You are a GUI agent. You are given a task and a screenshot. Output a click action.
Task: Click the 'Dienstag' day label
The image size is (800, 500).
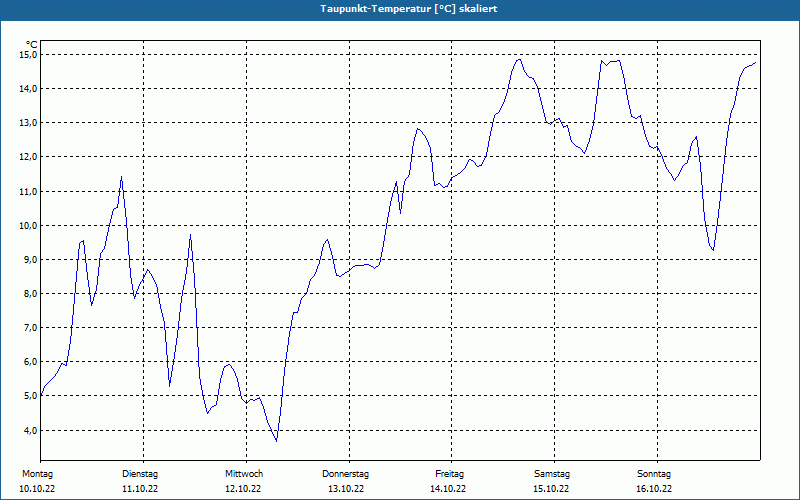[x=140, y=474]
